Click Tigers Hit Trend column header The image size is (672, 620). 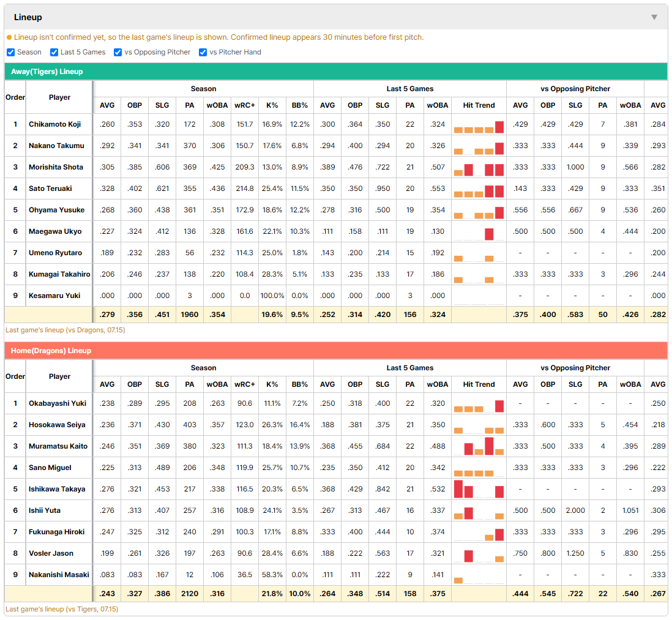[479, 105]
